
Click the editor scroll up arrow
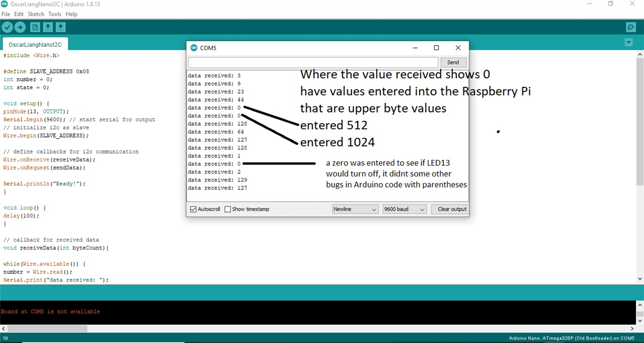click(x=640, y=54)
